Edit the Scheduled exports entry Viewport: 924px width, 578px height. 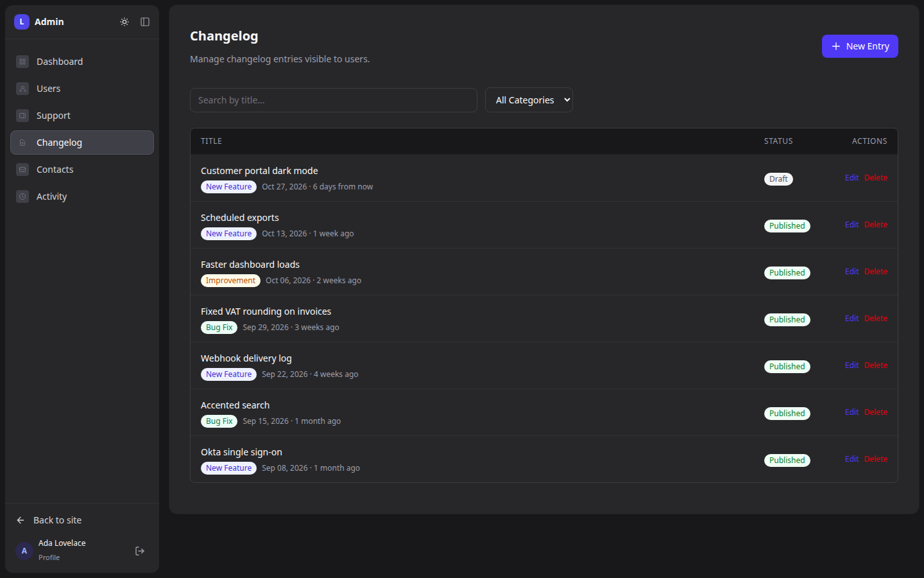pyautogui.click(x=851, y=225)
